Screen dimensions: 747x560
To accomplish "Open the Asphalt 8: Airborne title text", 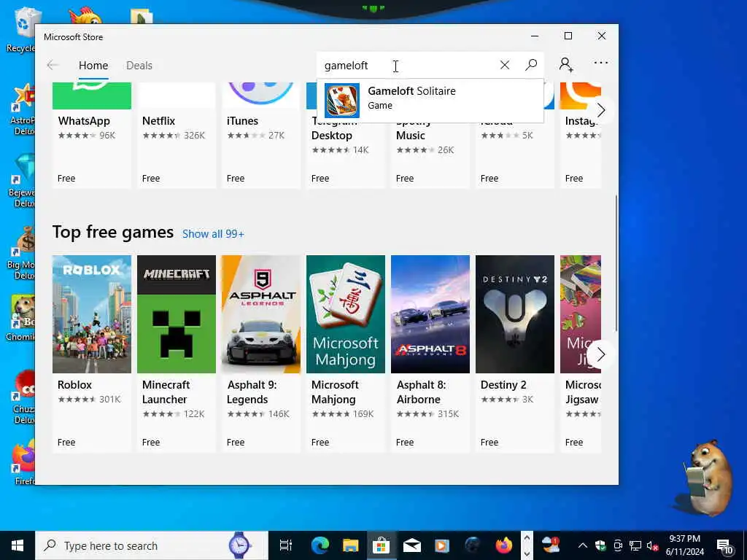I will pos(421,392).
